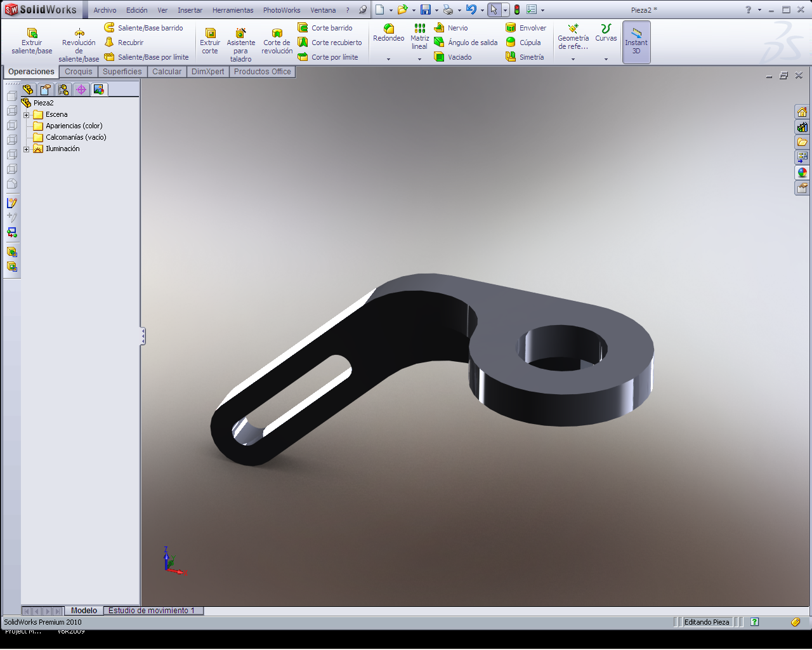812x650 pixels.
Task: Click Corte recubierto
Action: point(330,43)
